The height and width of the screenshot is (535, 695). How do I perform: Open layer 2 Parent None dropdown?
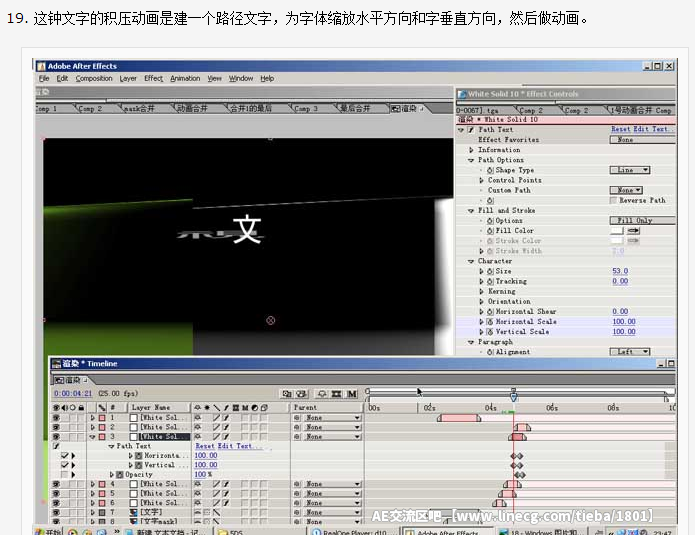click(332, 427)
